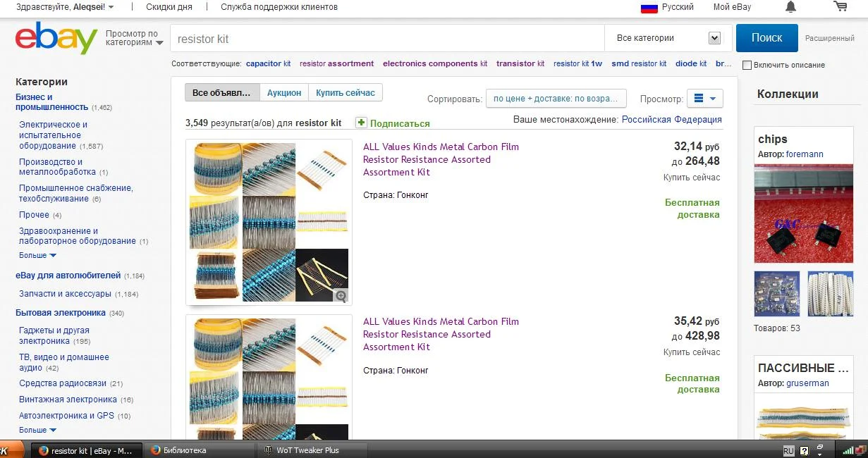868x458 pixels.
Task: Click the Firefox resistor kit taskbar item
Action: pos(86,450)
